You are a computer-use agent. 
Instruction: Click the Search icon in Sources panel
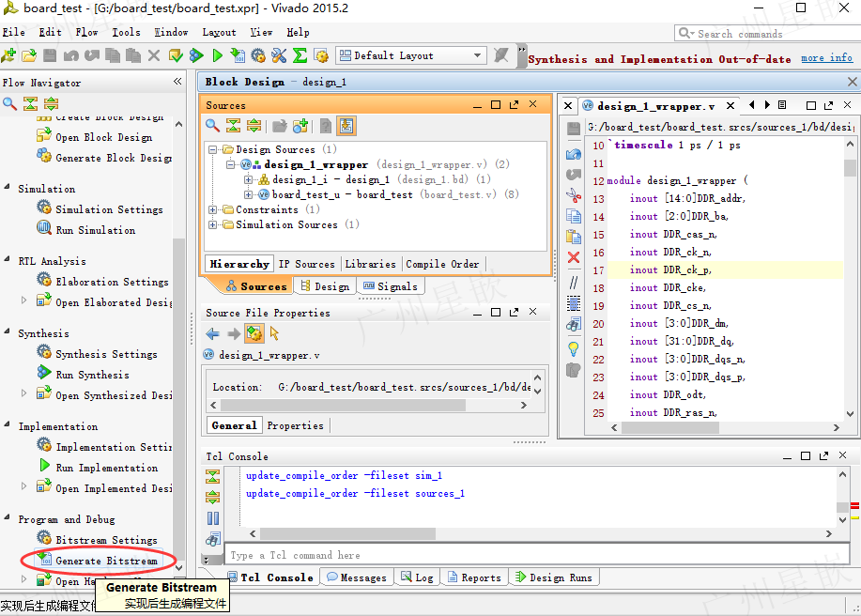tap(212, 126)
